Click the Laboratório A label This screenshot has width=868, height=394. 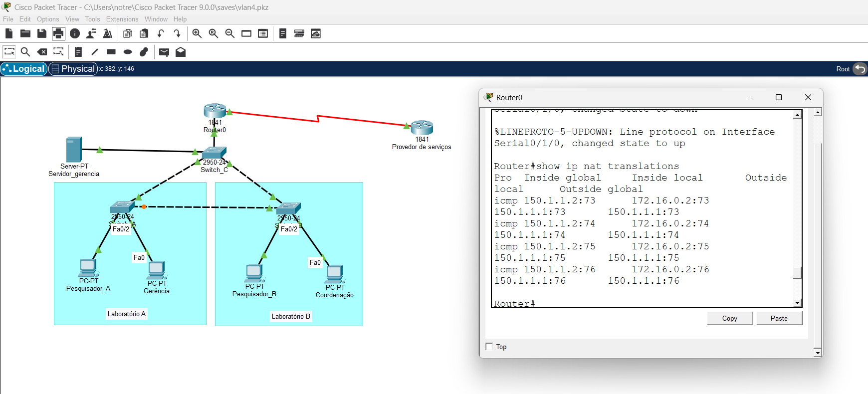[x=127, y=314]
